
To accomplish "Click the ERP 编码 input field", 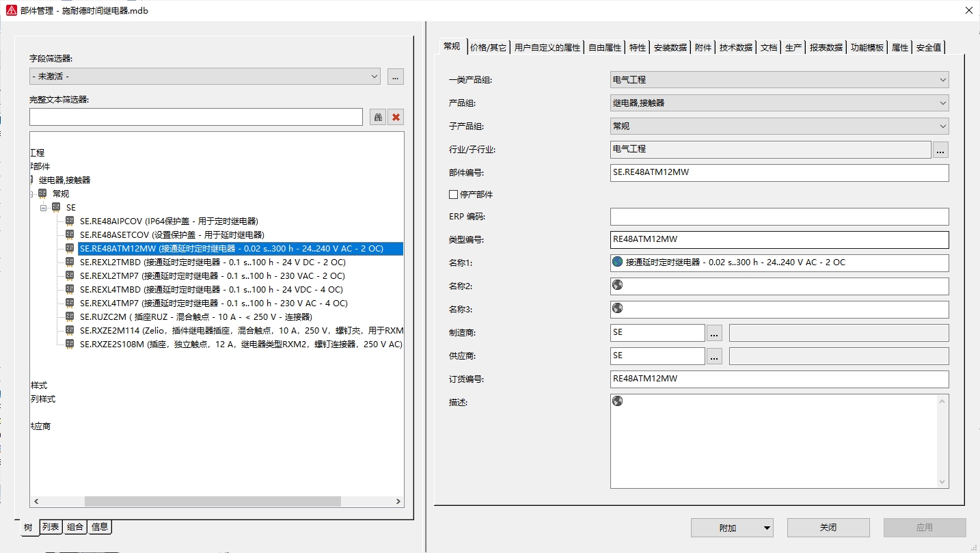I will [779, 217].
